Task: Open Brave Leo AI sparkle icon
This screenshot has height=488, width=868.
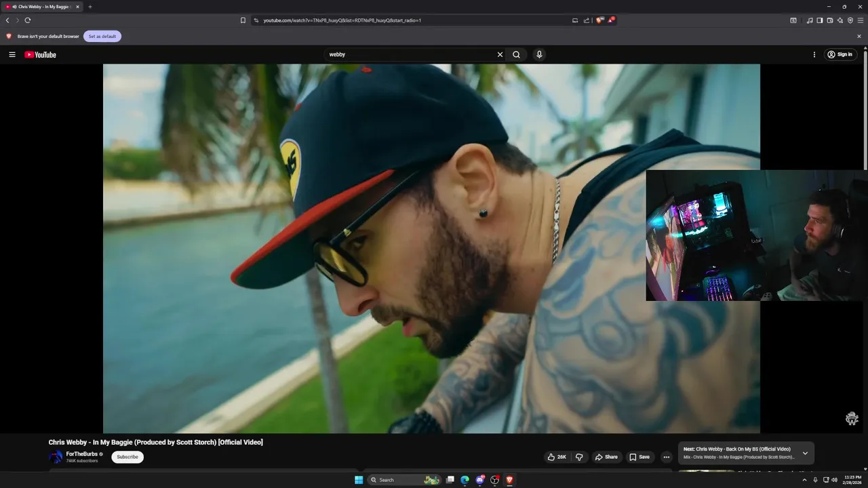Action: [840, 20]
